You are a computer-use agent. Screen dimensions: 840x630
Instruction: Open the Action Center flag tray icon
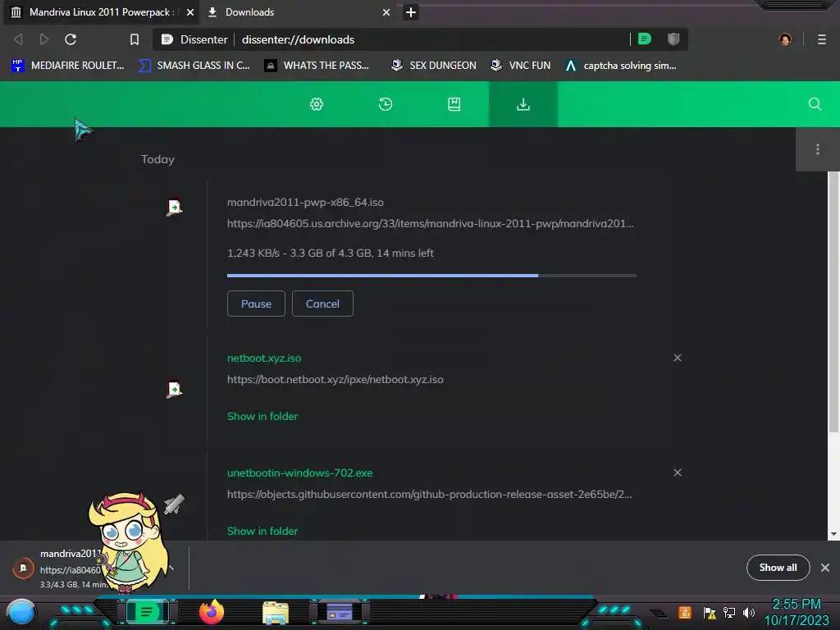(x=710, y=613)
